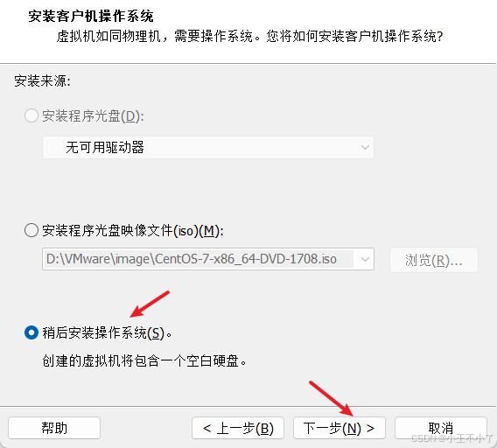The height and width of the screenshot is (448, 497).
Task: Expand the ISO path dropdown arrow
Action: 365,259
